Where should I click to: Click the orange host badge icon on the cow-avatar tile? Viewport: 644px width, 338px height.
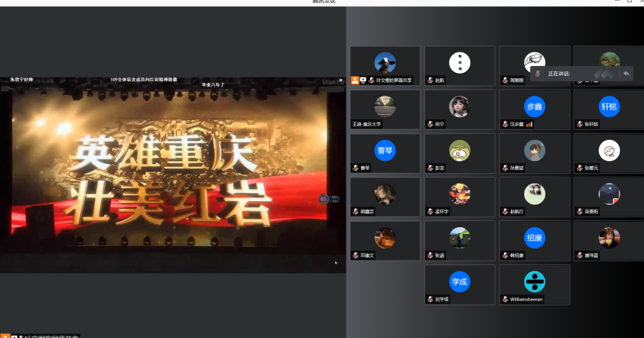click(355, 81)
